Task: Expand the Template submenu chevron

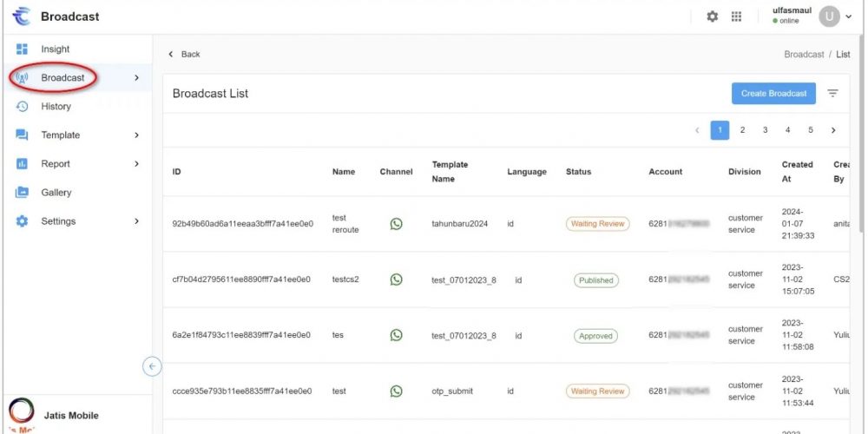Action: [136, 135]
